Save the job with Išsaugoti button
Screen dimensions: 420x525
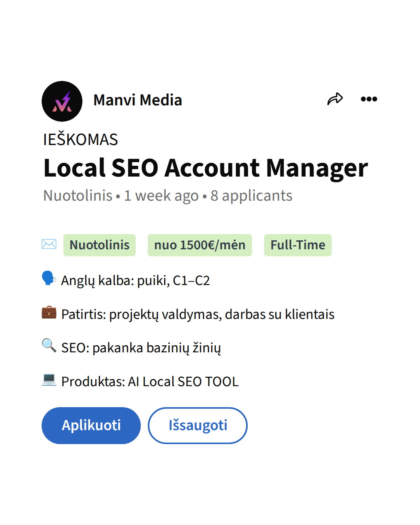[x=198, y=425]
